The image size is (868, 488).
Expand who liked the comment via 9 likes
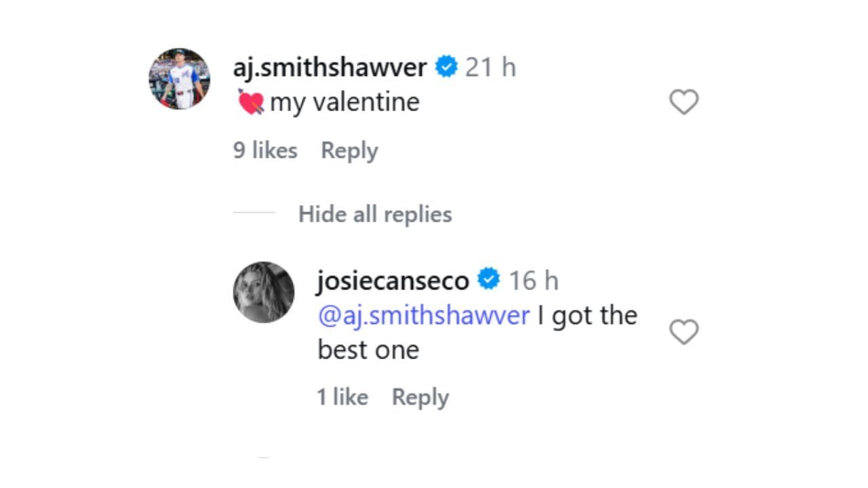click(265, 150)
